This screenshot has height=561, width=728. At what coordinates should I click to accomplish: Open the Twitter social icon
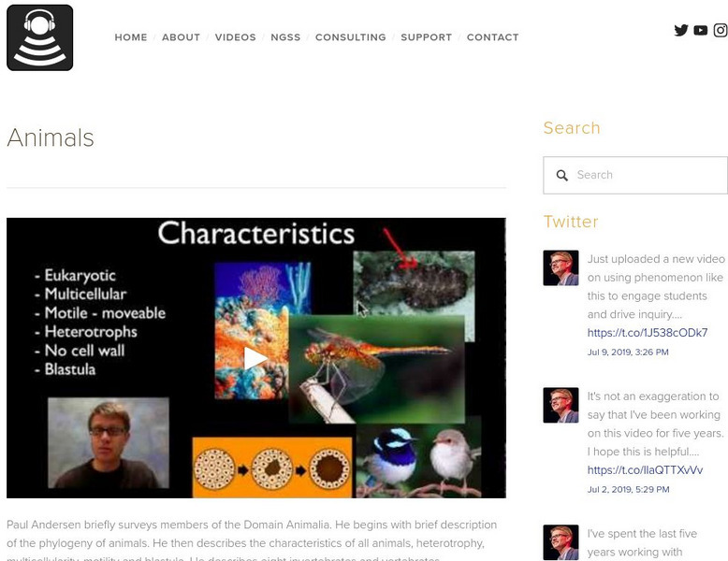click(x=681, y=30)
